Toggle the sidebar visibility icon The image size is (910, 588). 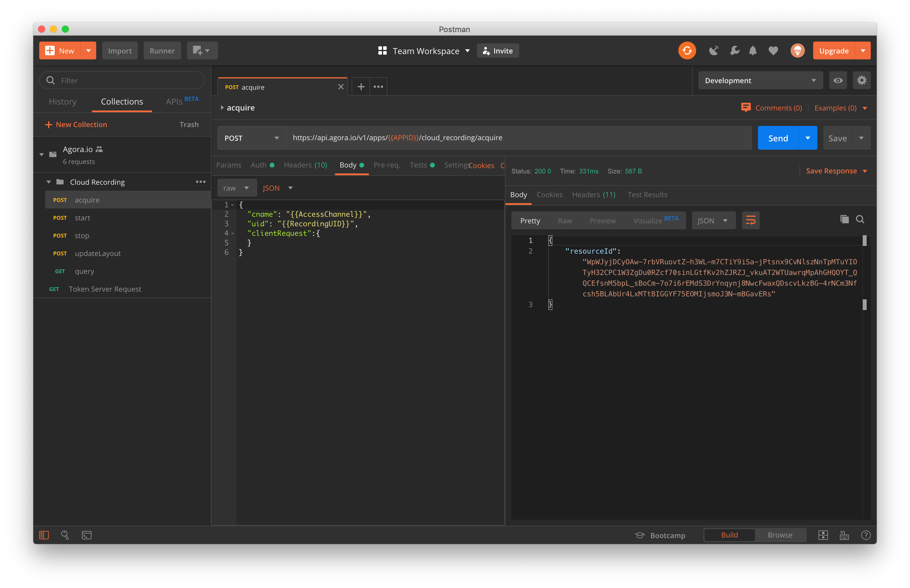point(44,535)
